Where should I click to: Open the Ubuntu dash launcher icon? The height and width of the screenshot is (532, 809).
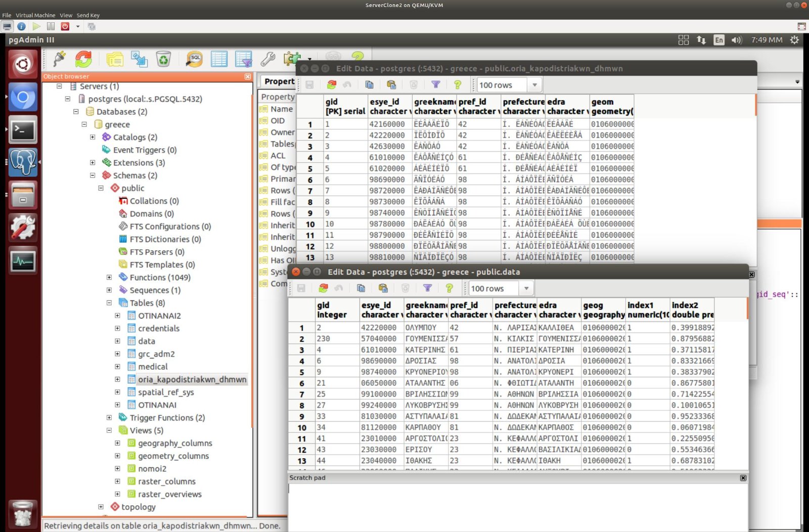coord(23,64)
